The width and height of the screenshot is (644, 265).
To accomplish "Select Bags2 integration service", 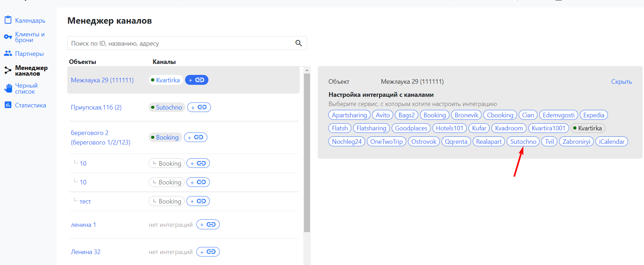I will click(407, 115).
